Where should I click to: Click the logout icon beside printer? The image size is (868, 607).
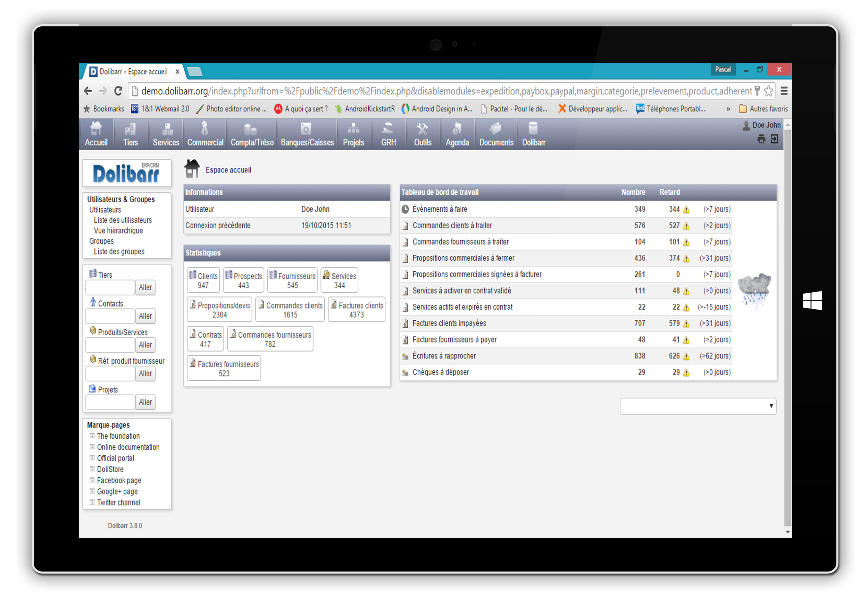pyautogui.click(x=774, y=139)
